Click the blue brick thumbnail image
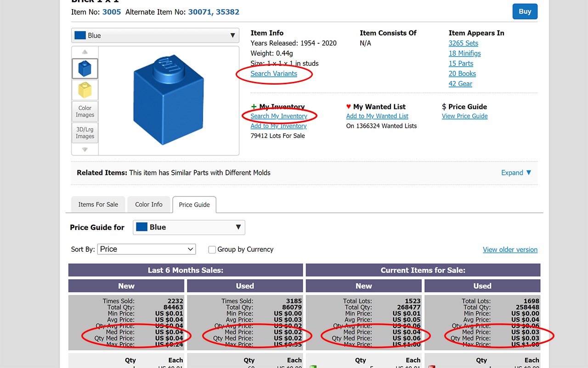This screenshot has height=368, width=588. 85,69
